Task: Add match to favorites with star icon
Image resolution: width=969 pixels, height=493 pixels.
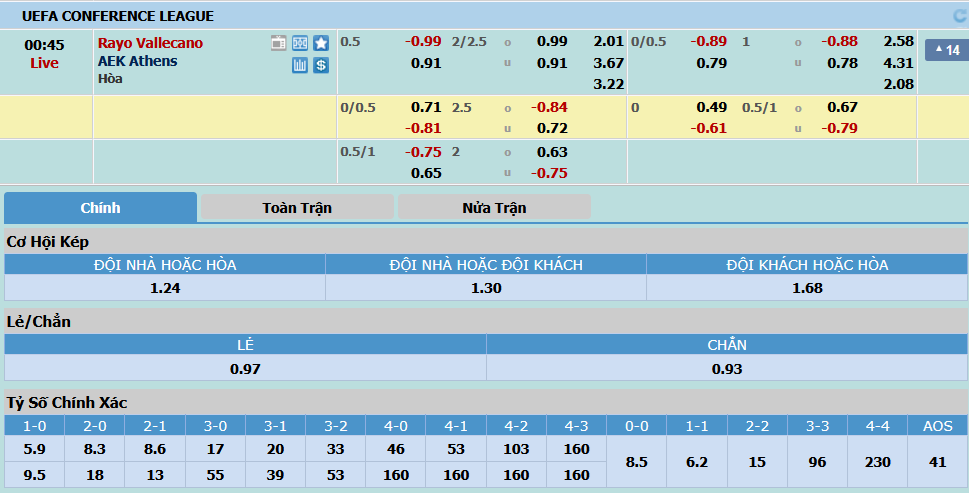Action: point(321,43)
